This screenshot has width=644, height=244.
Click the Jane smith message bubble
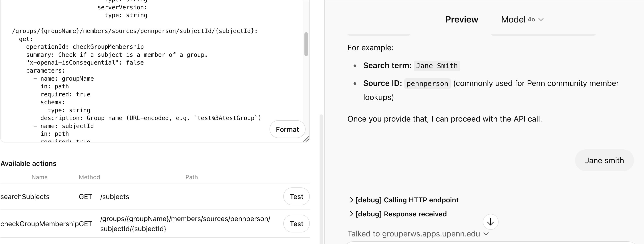[604, 161]
